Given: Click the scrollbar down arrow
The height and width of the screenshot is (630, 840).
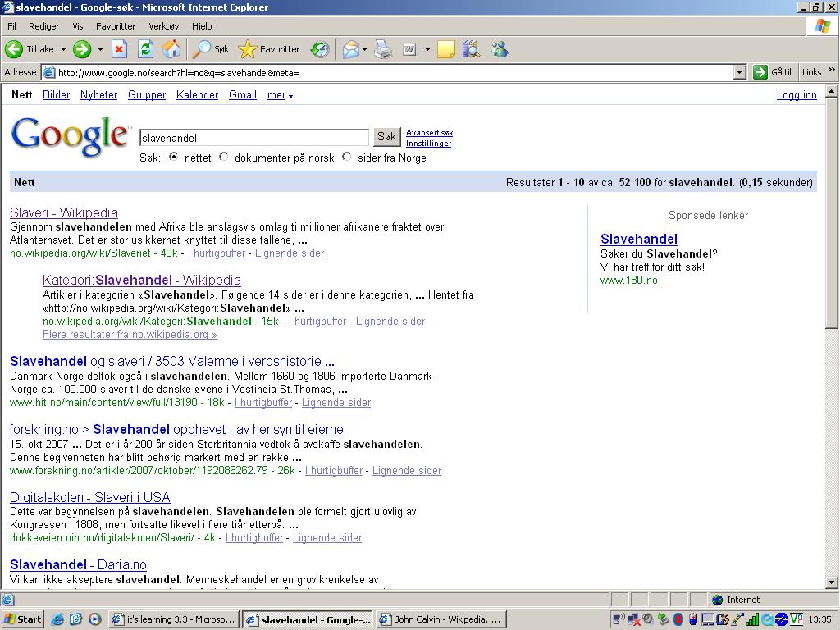Looking at the screenshot, I should point(832,582).
